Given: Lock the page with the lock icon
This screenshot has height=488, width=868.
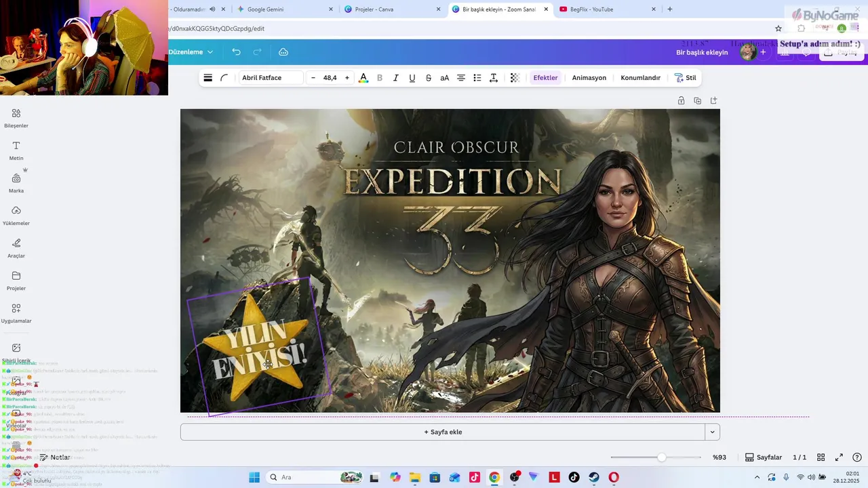Looking at the screenshot, I should (681, 101).
